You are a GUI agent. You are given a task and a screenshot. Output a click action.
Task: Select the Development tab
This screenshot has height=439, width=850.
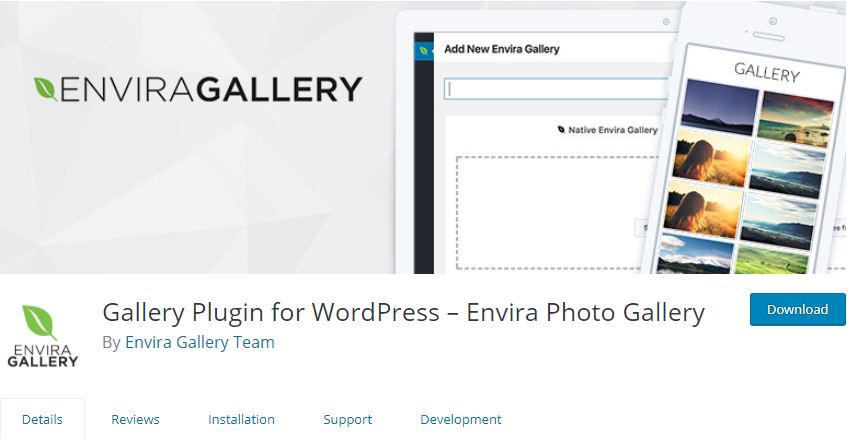461,419
